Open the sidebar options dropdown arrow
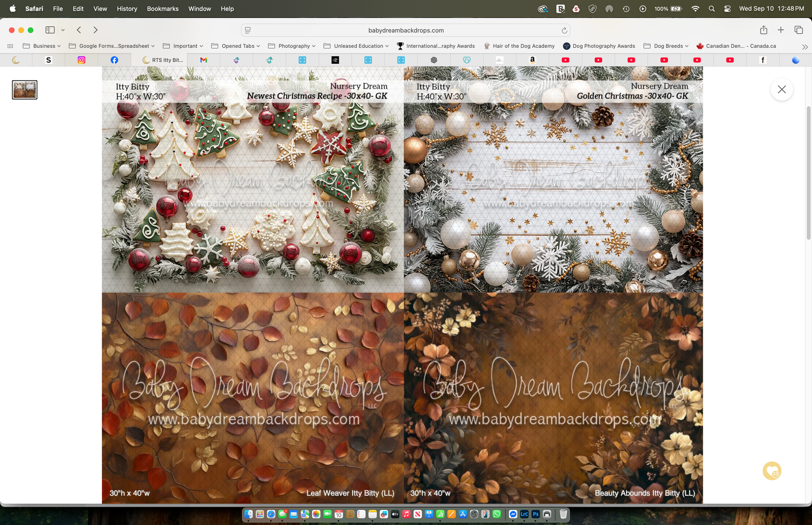The width and height of the screenshot is (812, 525). coord(63,30)
